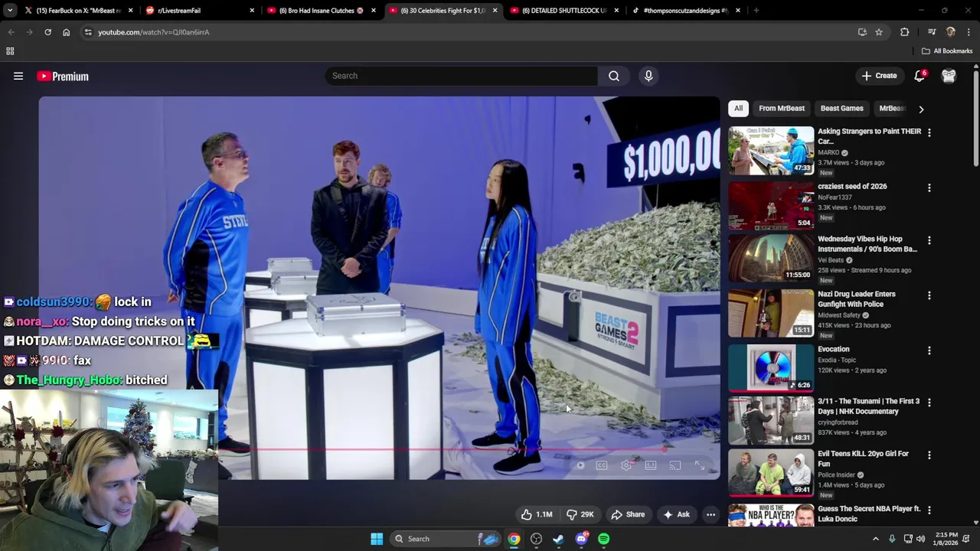Click install app icon in address bar
Image resolution: width=980 pixels, height=551 pixels.
(862, 32)
